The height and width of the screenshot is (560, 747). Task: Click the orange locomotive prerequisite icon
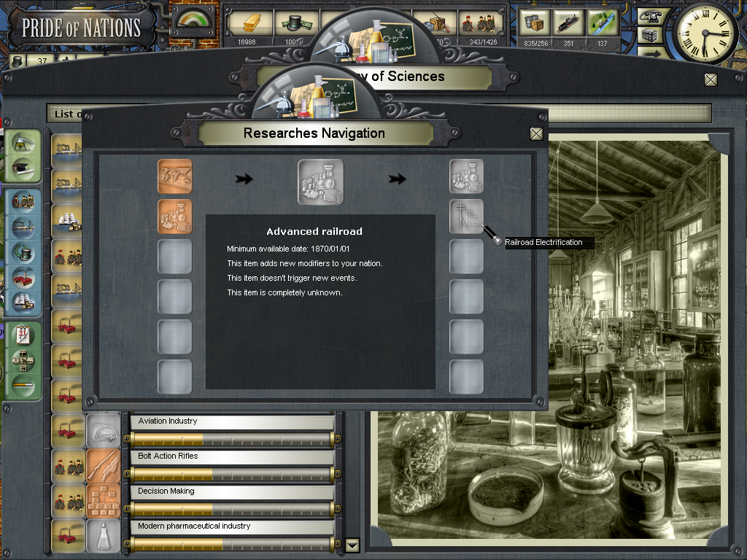click(175, 217)
